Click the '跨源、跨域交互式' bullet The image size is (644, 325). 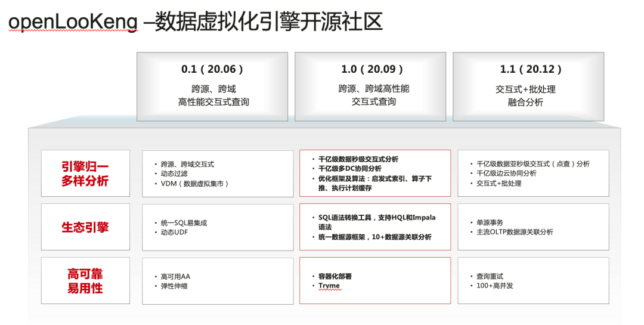tap(187, 164)
